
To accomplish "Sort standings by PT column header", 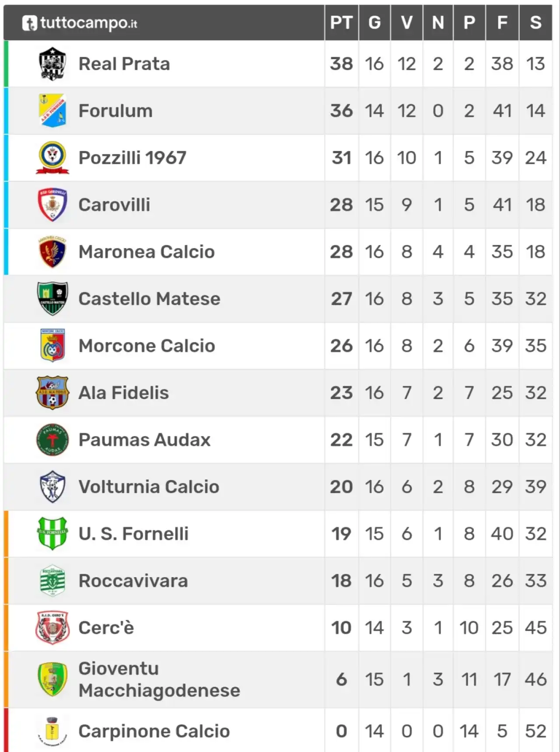I will tap(341, 22).
